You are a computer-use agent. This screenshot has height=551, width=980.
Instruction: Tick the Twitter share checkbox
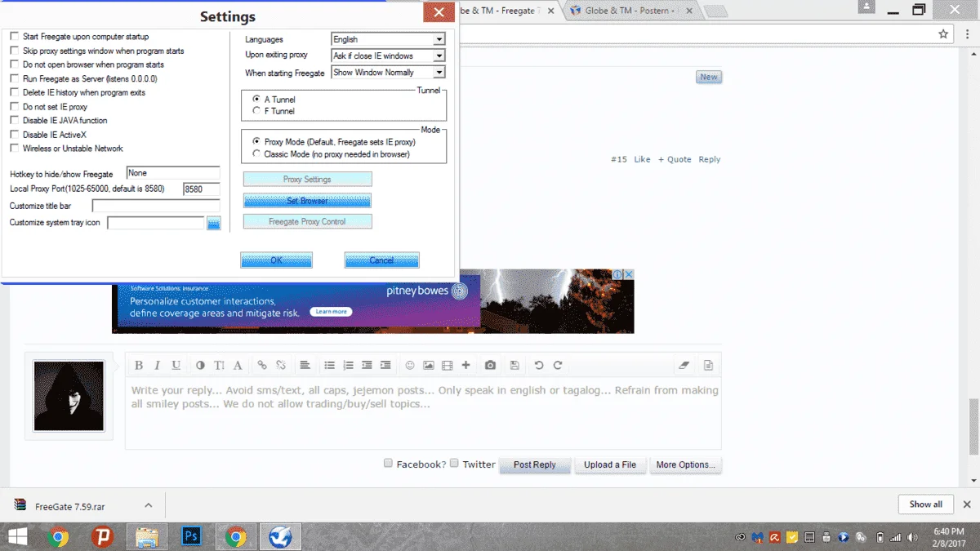pos(454,463)
